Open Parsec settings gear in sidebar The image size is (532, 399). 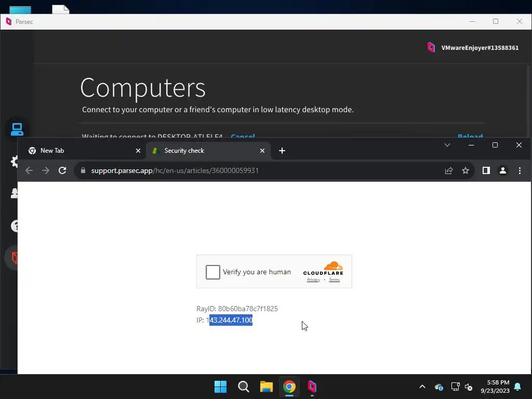coord(14,162)
